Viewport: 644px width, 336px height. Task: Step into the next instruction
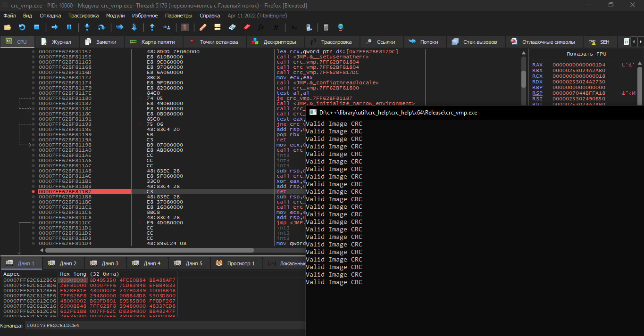(87, 27)
